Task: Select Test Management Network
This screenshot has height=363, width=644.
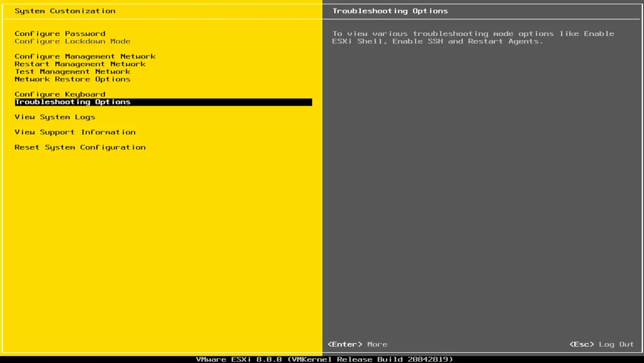Action: click(72, 71)
